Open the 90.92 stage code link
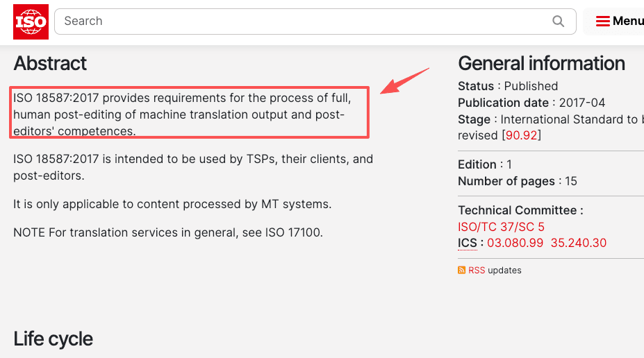The height and width of the screenshot is (358, 644). (521, 135)
